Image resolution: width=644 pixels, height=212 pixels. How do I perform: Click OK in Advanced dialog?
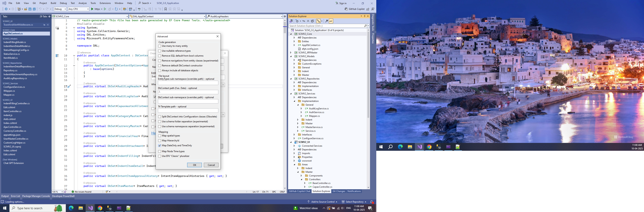point(194,165)
